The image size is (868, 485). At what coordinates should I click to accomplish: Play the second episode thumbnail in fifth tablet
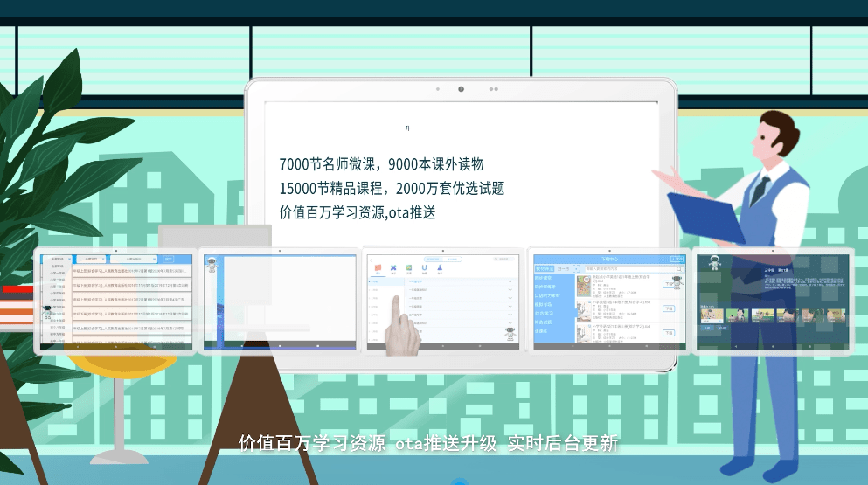(x=738, y=315)
